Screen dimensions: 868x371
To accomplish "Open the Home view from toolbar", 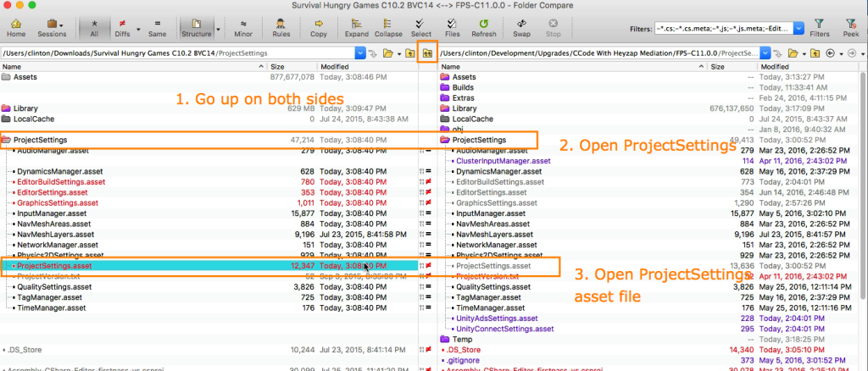I will pos(15,28).
